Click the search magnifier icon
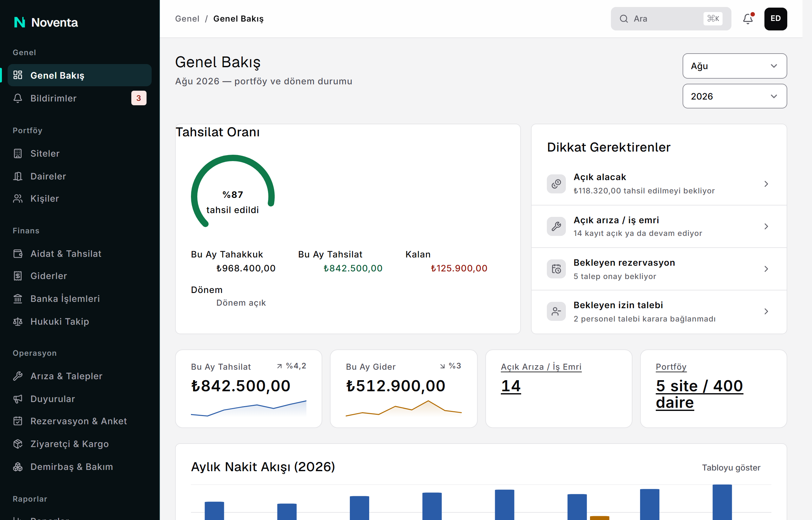Screen dimensions: 812x520 [x=624, y=19]
